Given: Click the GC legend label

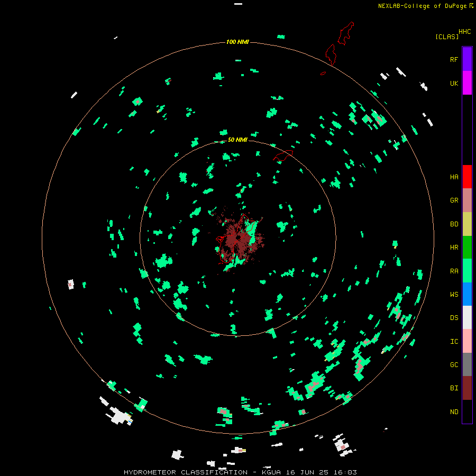Looking at the screenshot, I should click(x=454, y=364).
